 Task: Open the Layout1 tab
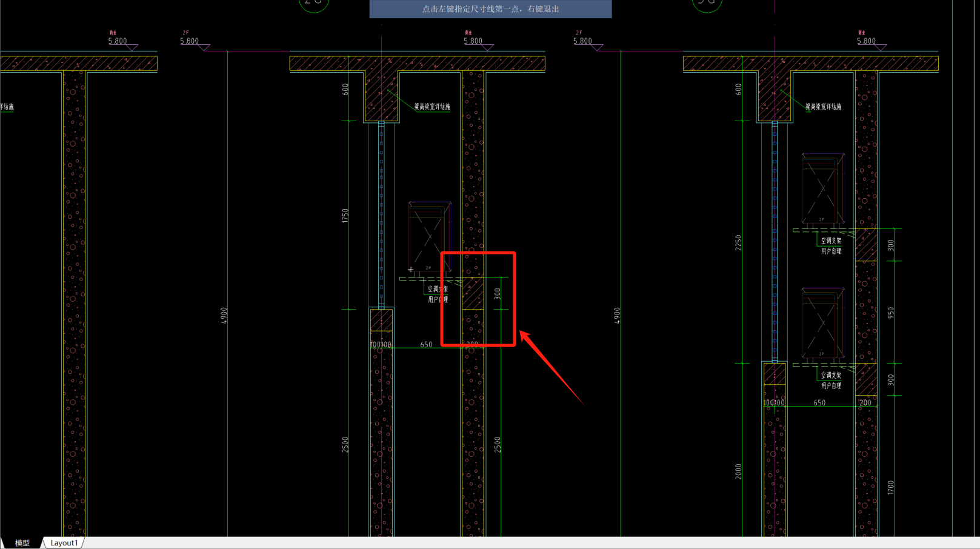(x=64, y=543)
